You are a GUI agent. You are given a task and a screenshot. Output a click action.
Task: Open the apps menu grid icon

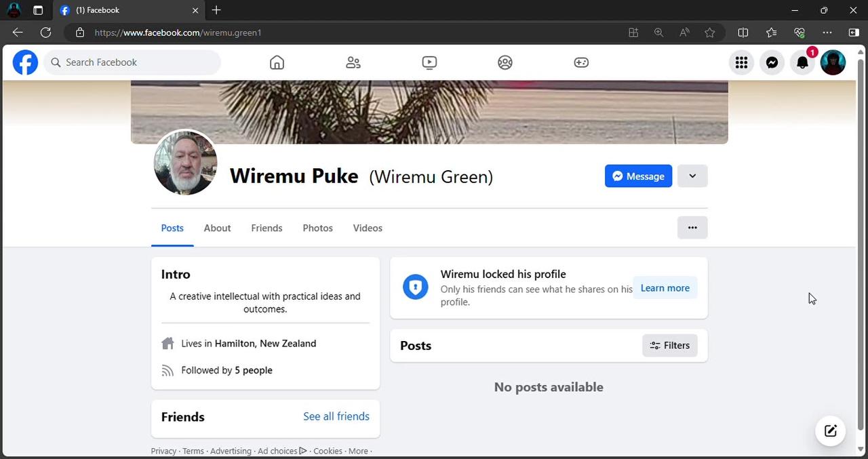coord(741,62)
